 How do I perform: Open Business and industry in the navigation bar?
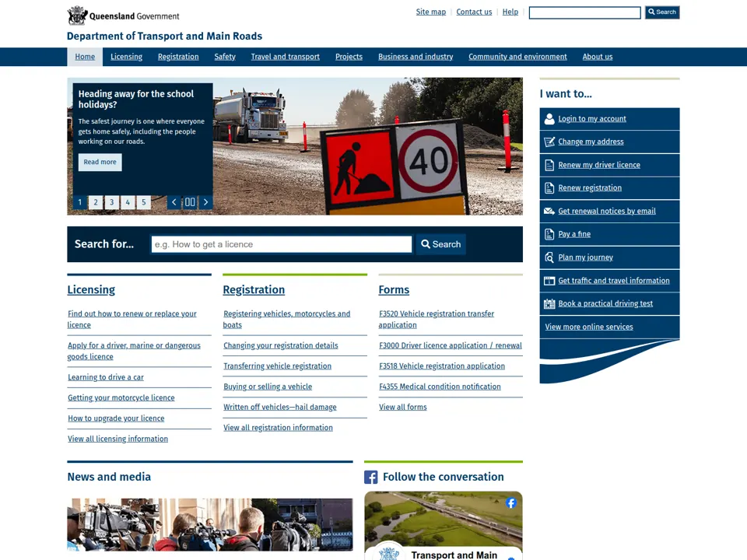coord(416,57)
